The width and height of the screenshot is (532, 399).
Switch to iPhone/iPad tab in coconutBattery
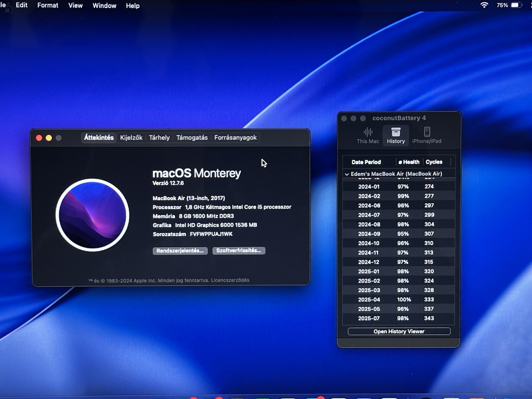click(427, 136)
